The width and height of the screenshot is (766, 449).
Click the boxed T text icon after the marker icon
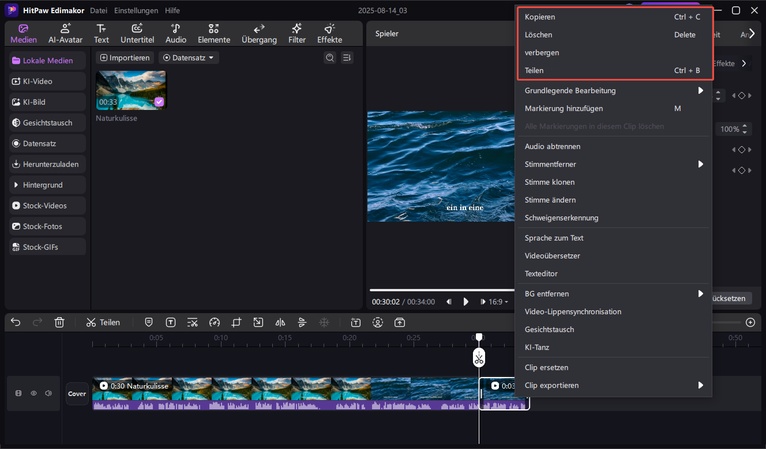tap(170, 322)
